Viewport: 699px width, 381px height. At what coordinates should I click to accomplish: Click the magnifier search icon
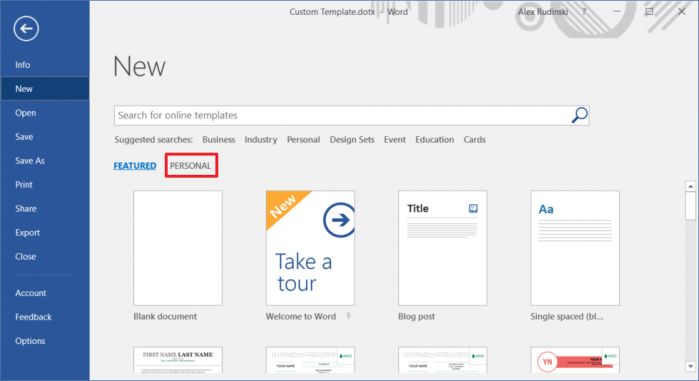pos(580,115)
